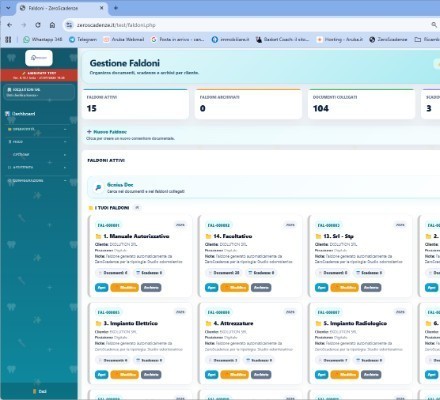Click Archivia on 14. Facoltativo card
This screenshot has width=440, height=400.
tap(261, 288)
